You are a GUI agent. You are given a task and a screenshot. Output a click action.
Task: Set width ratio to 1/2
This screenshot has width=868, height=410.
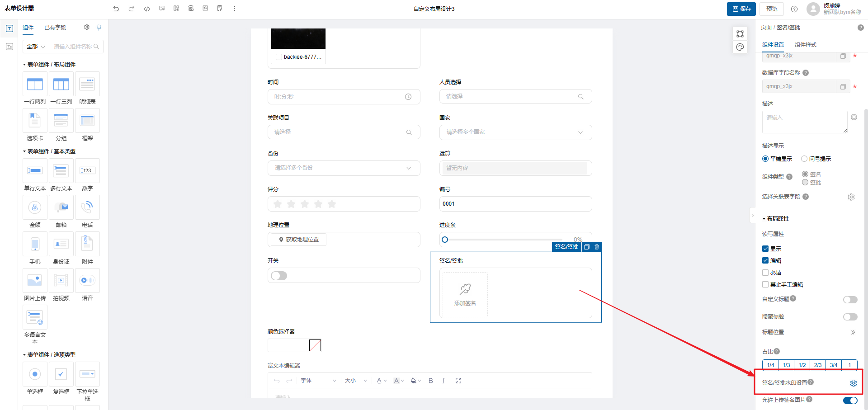[x=802, y=365]
